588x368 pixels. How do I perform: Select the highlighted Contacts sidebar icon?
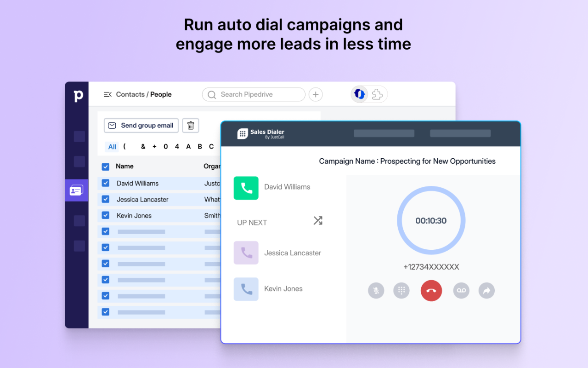(x=76, y=190)
